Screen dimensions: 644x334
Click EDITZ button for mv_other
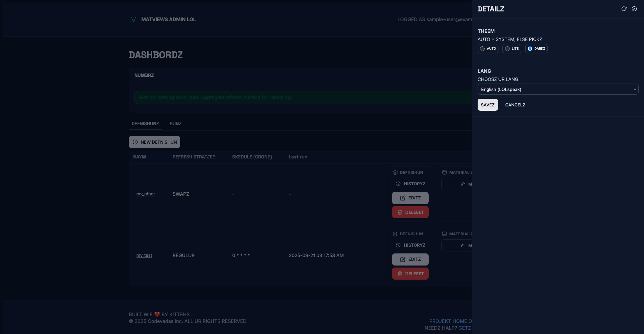pyautogui.click(x=410, y=198)
